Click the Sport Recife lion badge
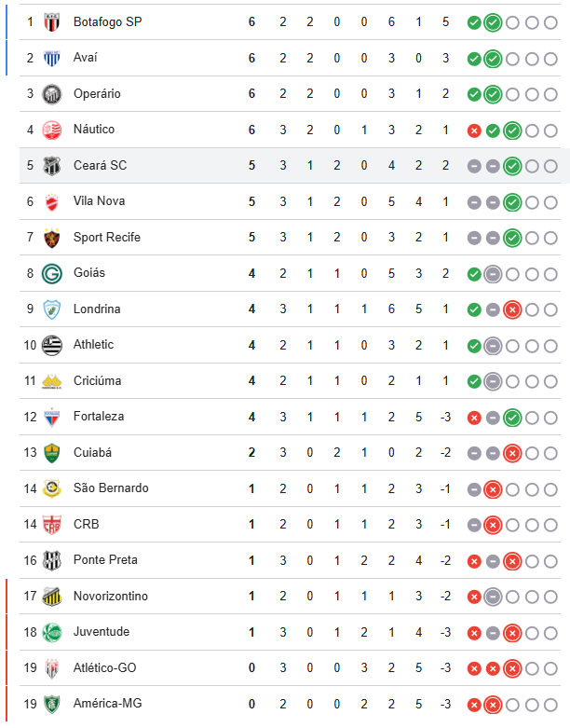The image size is (570, 728). tap(51, 238)
